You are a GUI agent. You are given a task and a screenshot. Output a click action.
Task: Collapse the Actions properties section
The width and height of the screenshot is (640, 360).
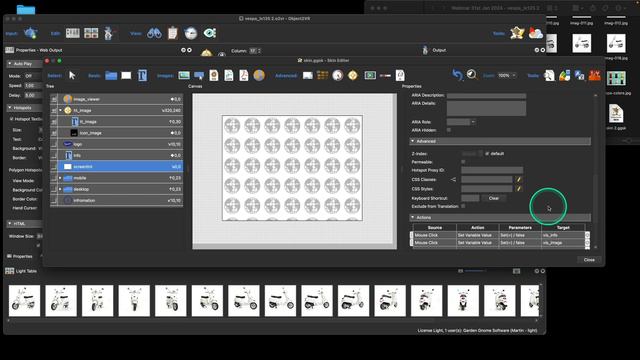tap(413, 218)
